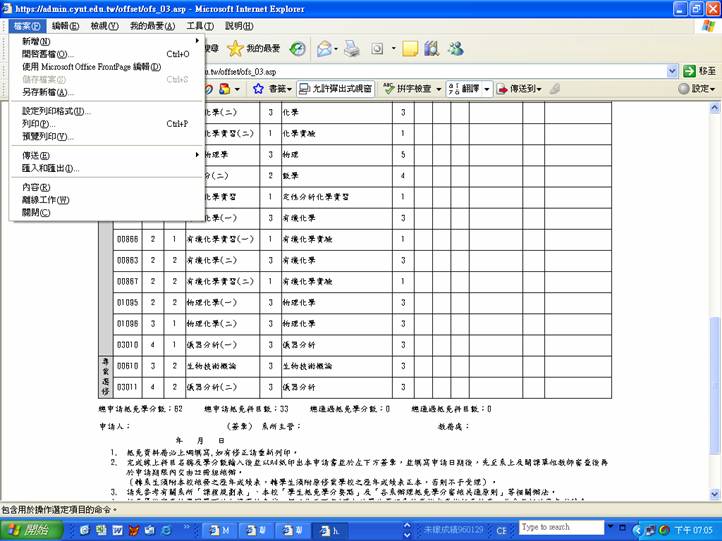Click the spell check ABC icon
722x541 pixels.
pyautogui.click(x=389, y=88)
